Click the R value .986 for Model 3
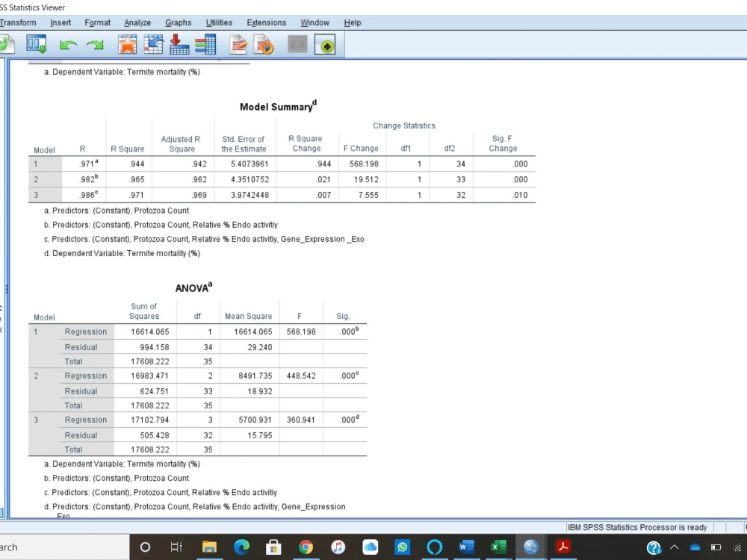 89,194
